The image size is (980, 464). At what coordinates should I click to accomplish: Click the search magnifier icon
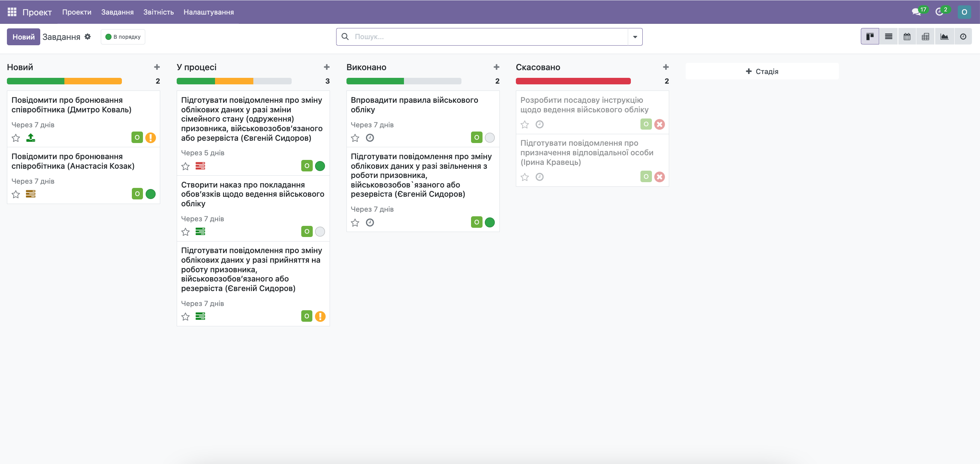click(345, 36)
